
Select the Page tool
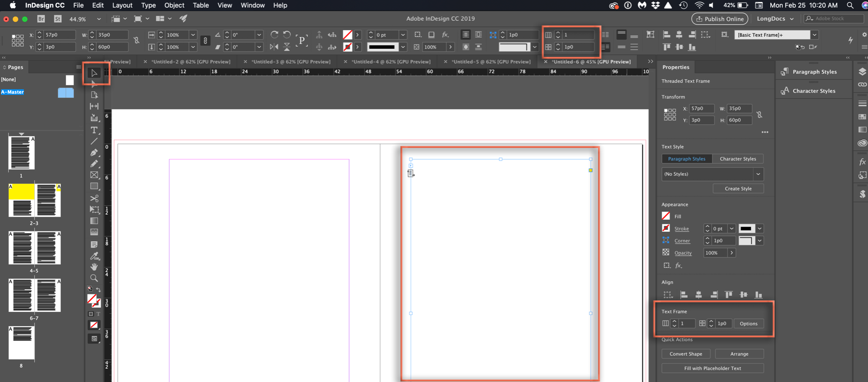(94, 95)
